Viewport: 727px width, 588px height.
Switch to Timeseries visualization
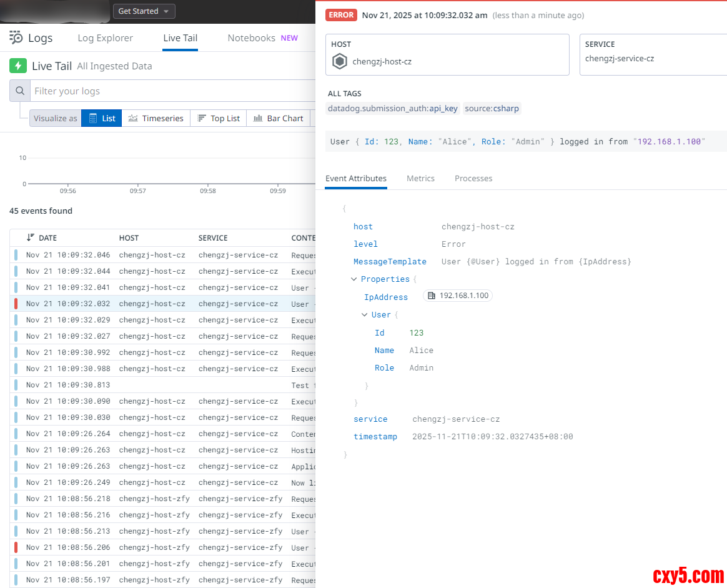pos(156,118)
